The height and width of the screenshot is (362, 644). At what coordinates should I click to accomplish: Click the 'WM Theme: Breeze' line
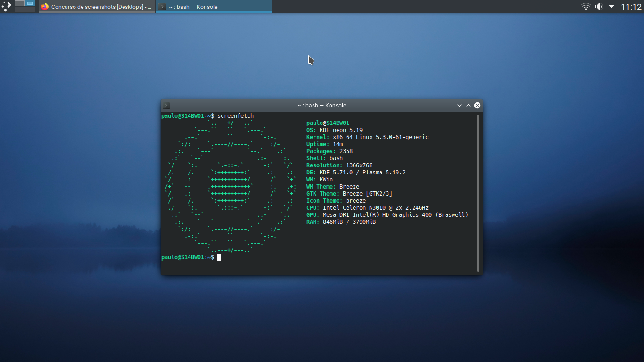click(333, 187)
